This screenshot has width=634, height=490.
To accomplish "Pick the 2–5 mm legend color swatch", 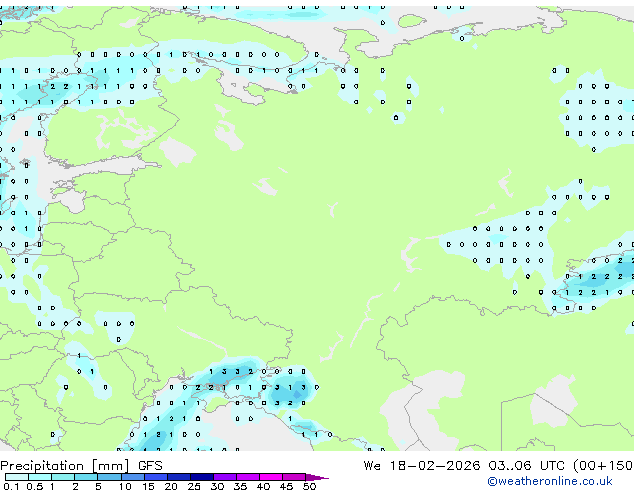I will tap(86, 477).
